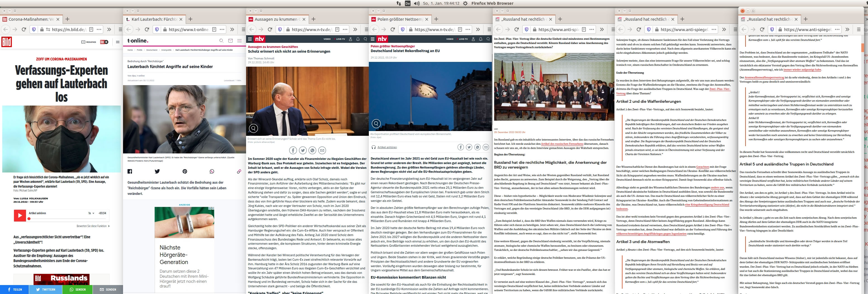This screenshot has height=294, width=868.
Task: Open t-online hamburger menu
Action: (240, 41)
